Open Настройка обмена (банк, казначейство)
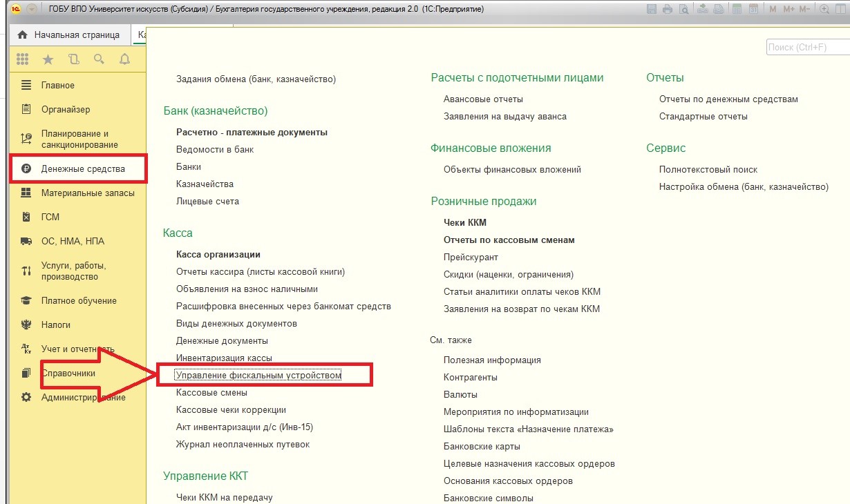This screenshot has height=504, width=850. 744,186
